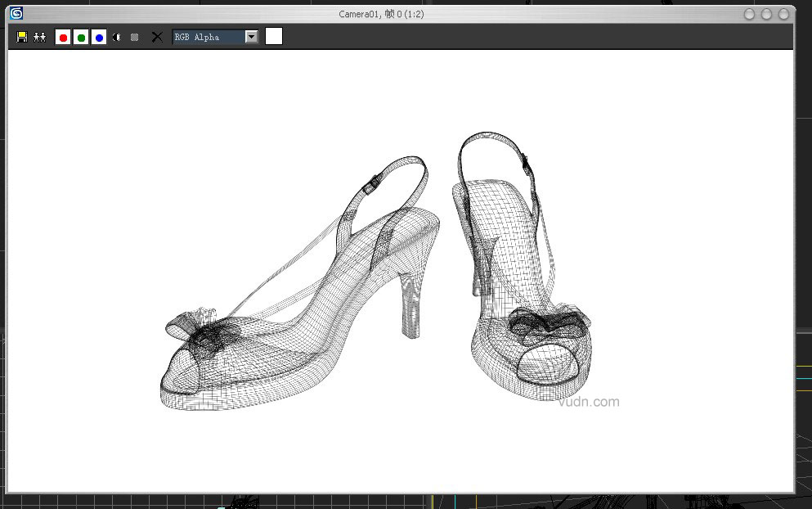Minimize window using leftmost round title button
The height and width of the screenshot is (509, 812).
pyautogui.click(x=750, y=14)
